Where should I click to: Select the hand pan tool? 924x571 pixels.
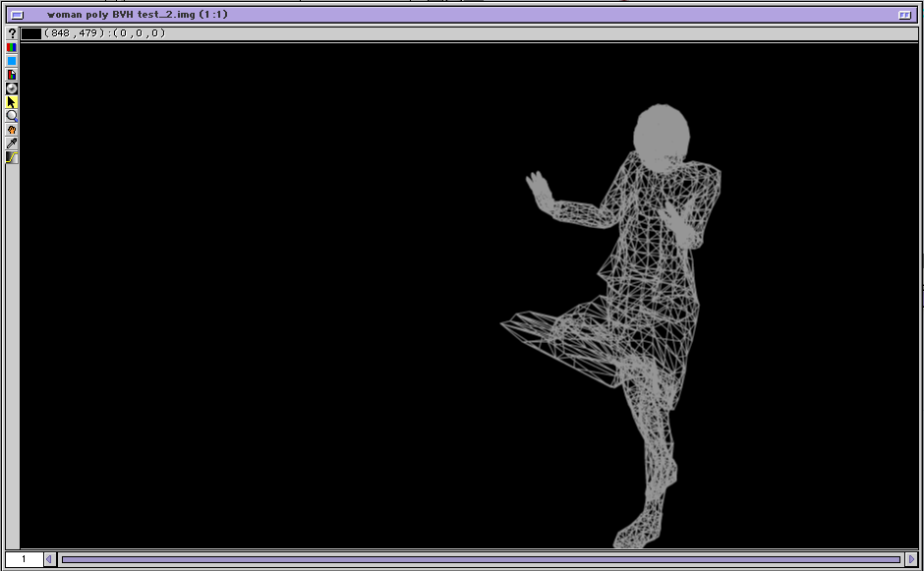[12, 130]
